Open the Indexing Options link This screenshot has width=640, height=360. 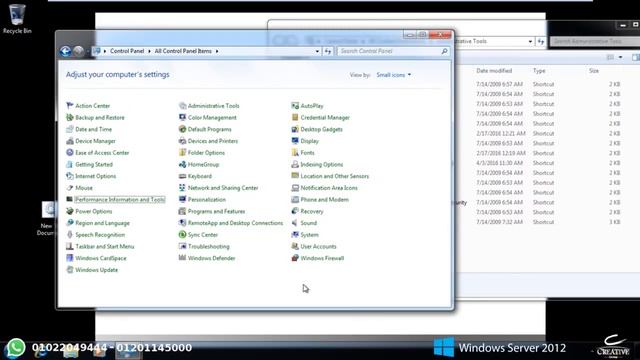(x=322, y=164)
